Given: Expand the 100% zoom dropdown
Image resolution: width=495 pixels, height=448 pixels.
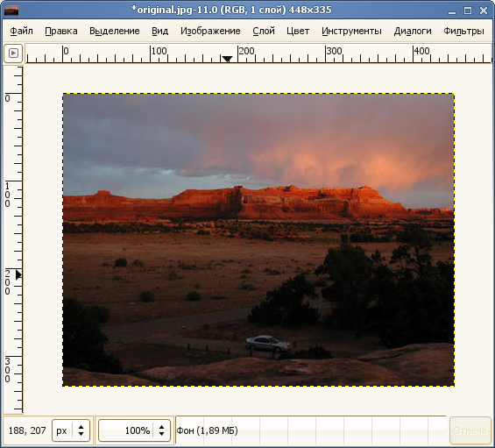Looking at the screenshot, I should (161, 430).
